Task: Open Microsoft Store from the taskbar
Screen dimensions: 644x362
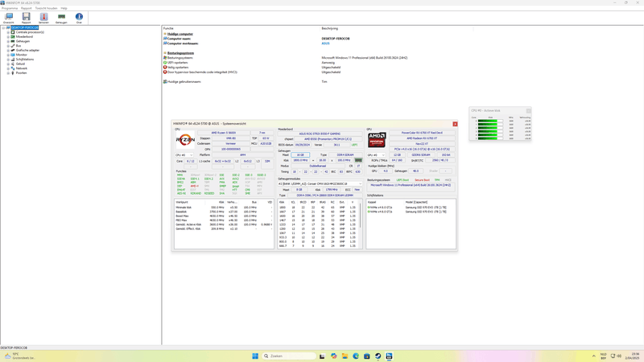Action: [x=367, y=356]
